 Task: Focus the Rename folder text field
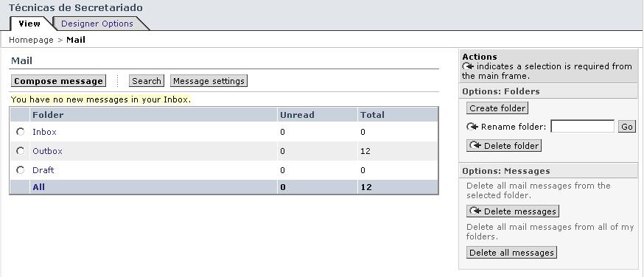click(x=582, y=127)
